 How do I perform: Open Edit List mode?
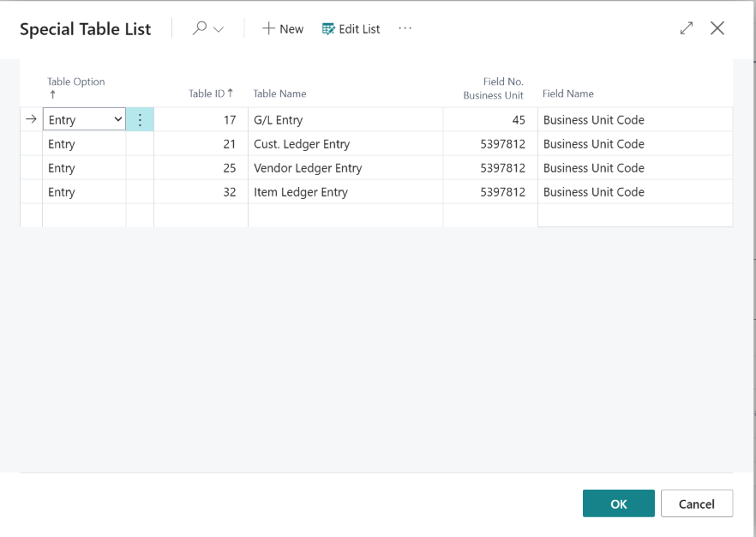(x=351, y=28)
